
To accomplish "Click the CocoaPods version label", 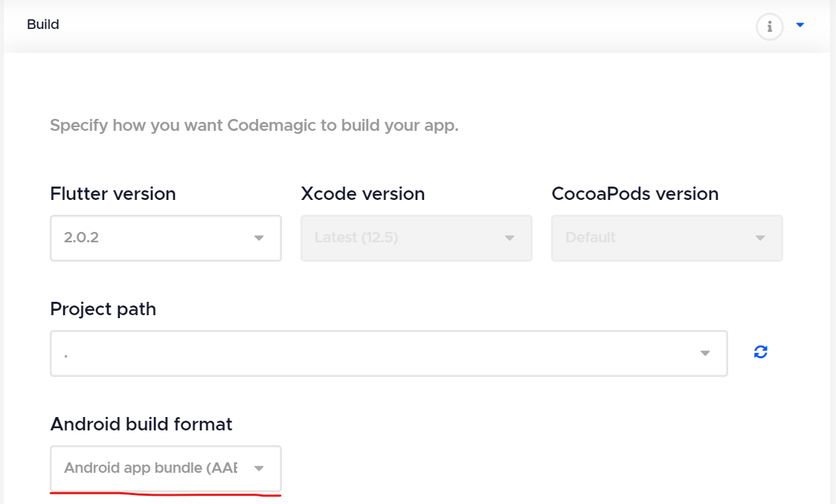I will pos(635,194).
